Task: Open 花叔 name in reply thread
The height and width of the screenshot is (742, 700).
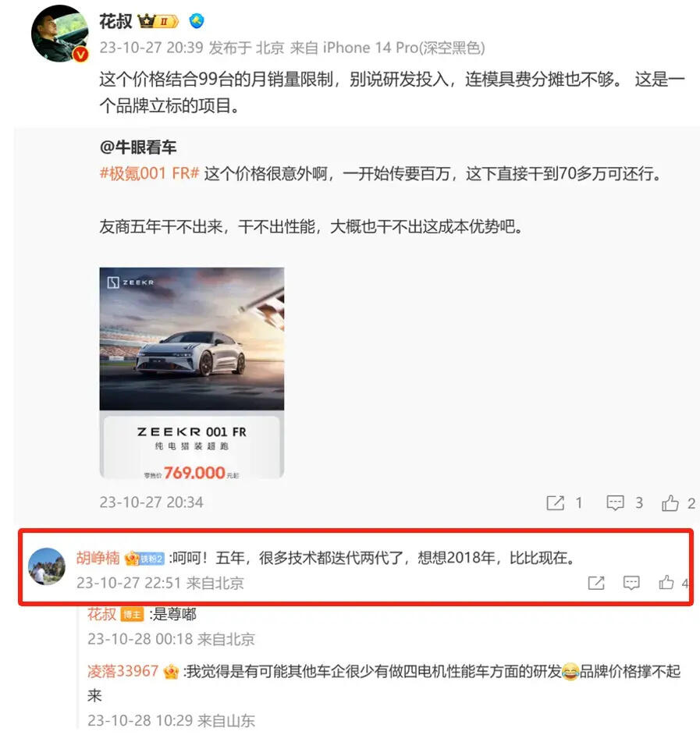Action: (x=101, y=614)
